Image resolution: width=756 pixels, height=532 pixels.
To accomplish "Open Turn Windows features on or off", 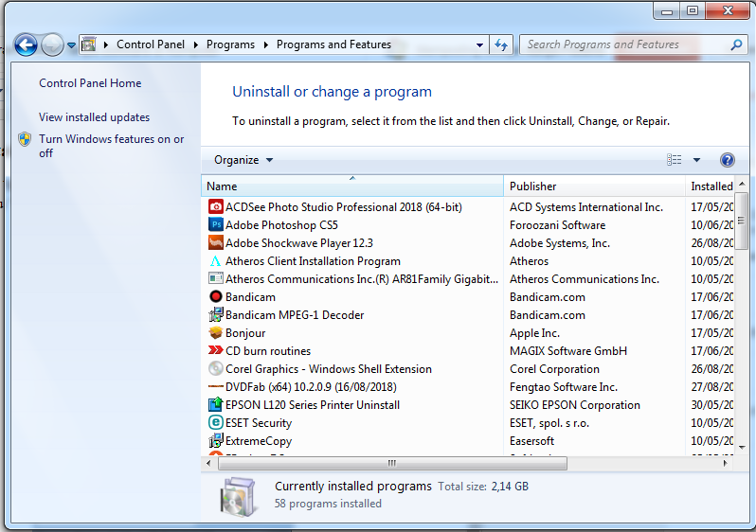I will click(112, 146).
